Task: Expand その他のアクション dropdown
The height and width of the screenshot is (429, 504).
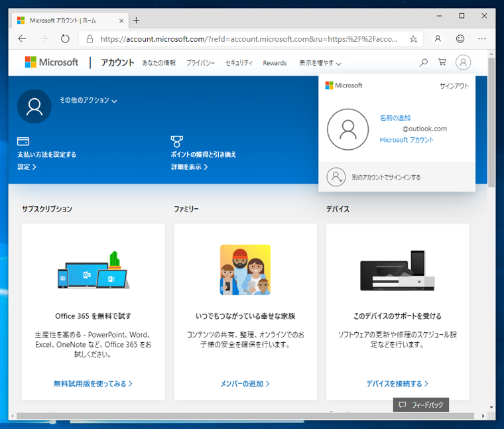Action: tap(88, 101)
